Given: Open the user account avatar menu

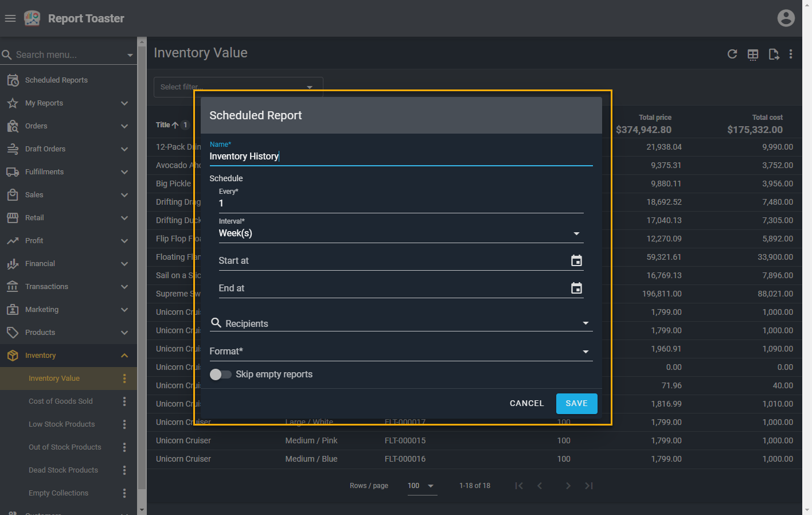Looking at the screenshot, I should click(x=786, y=18).
